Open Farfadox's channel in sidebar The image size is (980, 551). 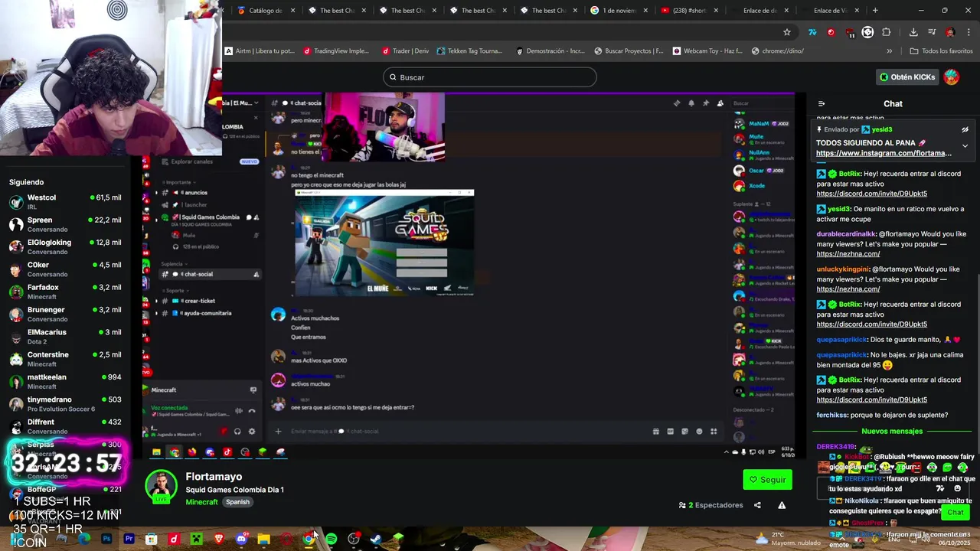click(x=65, y=292)
